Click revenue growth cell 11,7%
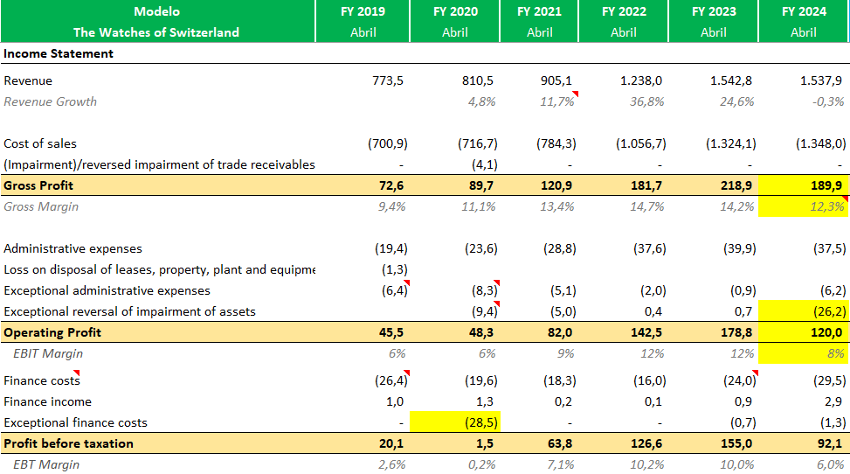The image size is (850, 474). (557, 102)
